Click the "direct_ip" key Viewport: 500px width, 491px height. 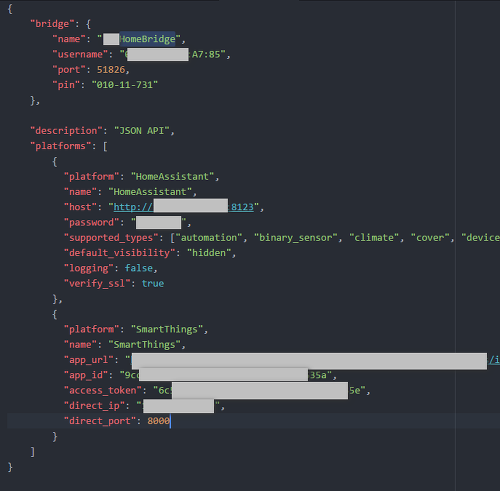click(x=94, y=406)
